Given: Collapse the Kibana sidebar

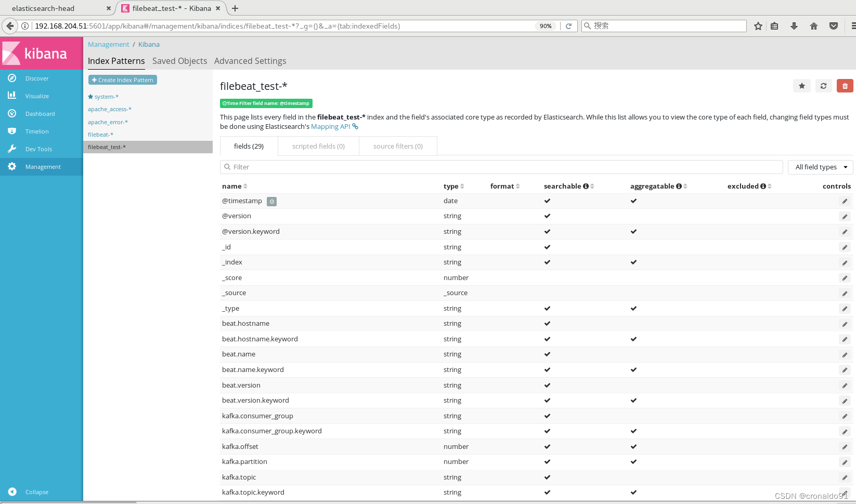Looking at the screenshot, I should coord(36,492).
